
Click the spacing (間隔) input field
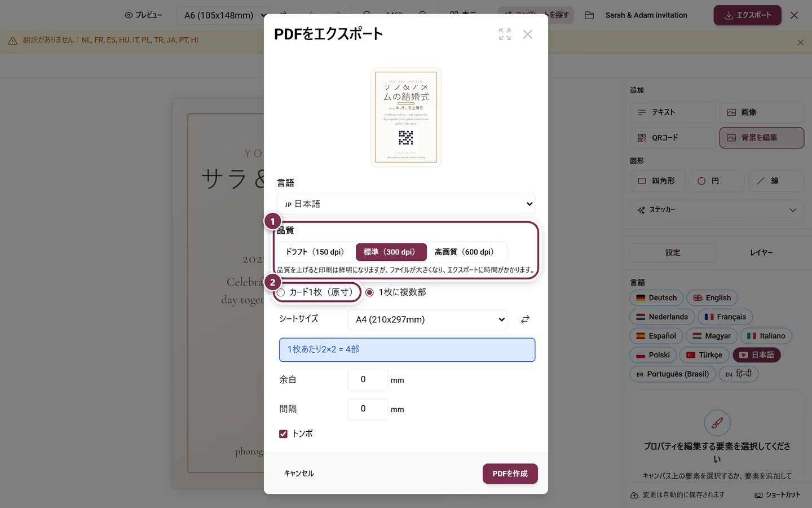coord(368,409)
